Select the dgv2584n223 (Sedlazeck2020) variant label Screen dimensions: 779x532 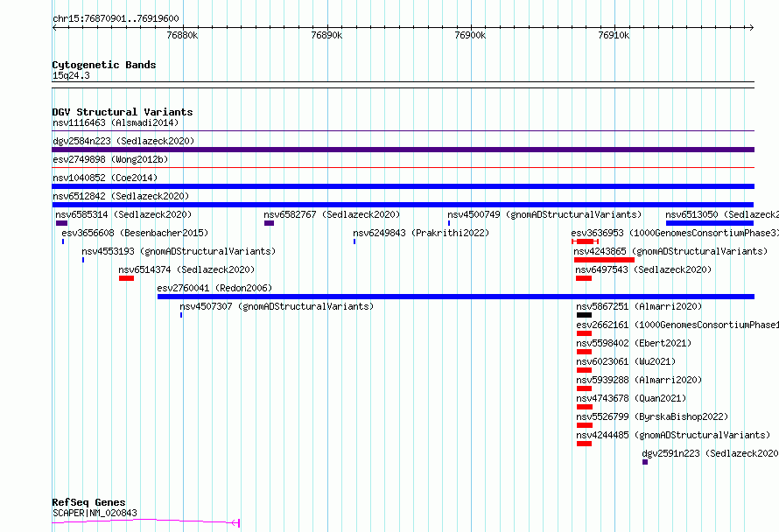tap(123, 141)
